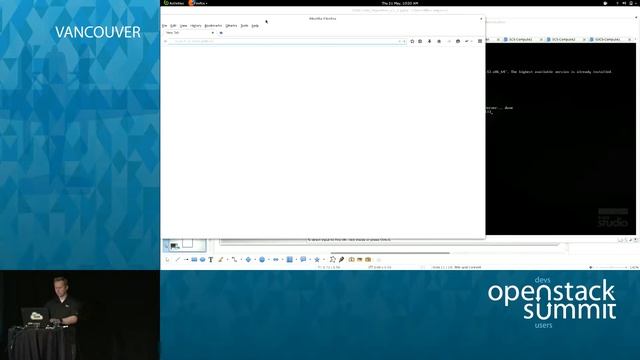The height and width of the screenshot is (360, 640).
Task: Click the volume icon in system tray
Action: [624, 3]
